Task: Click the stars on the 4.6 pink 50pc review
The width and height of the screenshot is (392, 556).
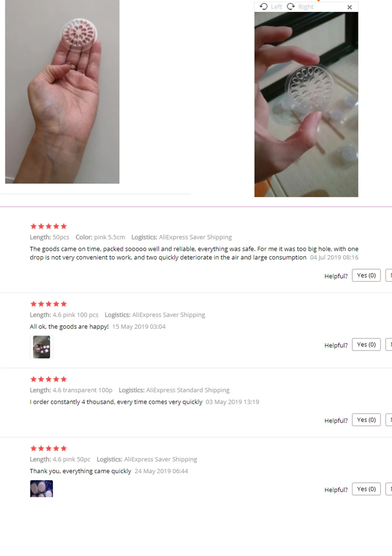Action: click(x=49, y=448)
